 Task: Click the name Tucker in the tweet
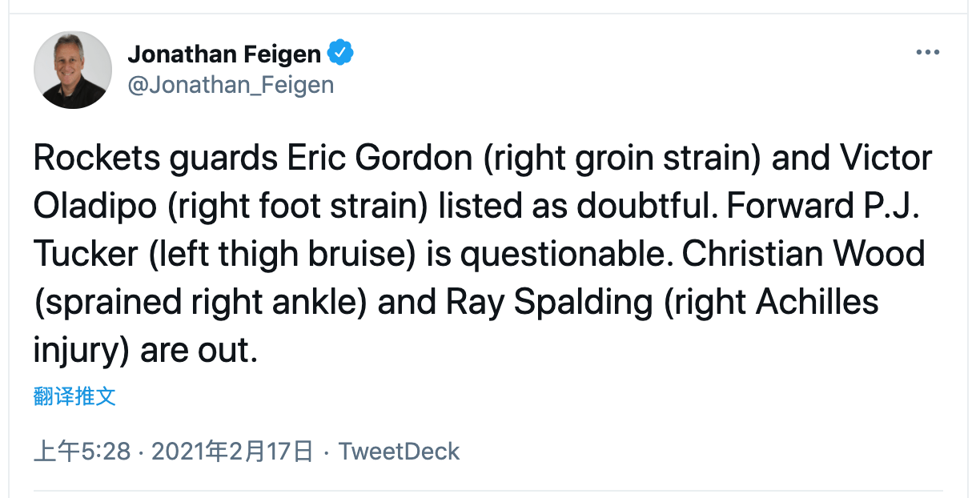coord(86,255)
